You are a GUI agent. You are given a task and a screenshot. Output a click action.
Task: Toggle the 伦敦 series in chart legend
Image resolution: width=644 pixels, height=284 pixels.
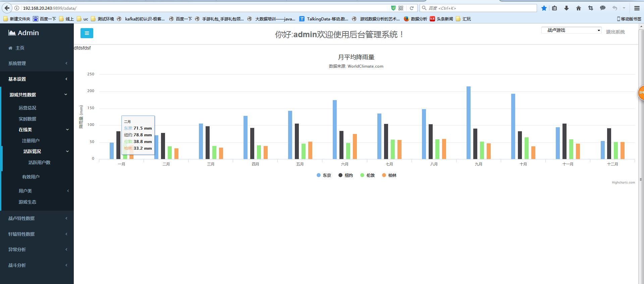click(368, 175)
